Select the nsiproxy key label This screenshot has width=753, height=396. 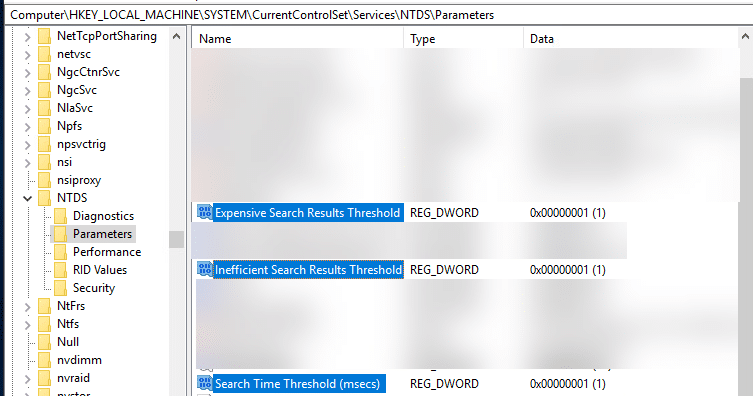pos(79,180)
